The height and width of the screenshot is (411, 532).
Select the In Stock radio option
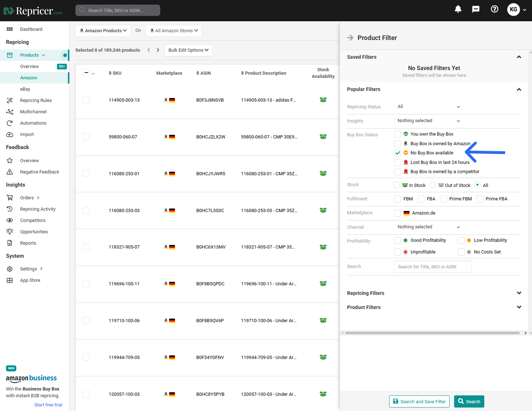[x=397, y=185]
